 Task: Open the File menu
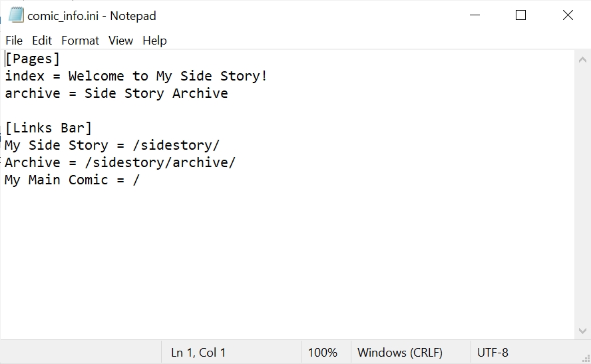click(14, 41)
